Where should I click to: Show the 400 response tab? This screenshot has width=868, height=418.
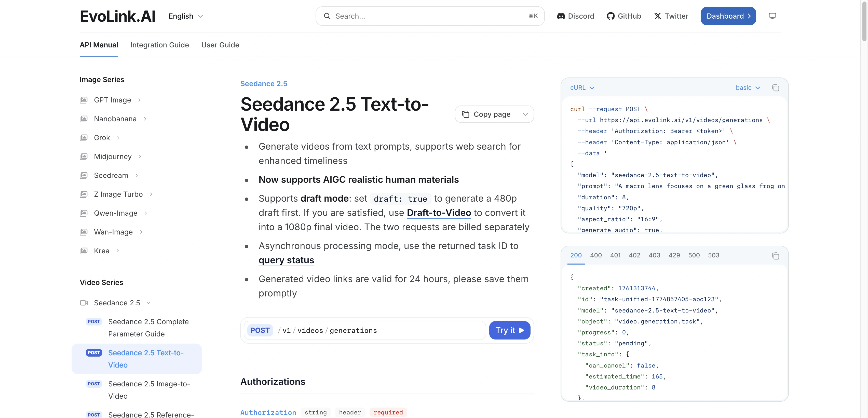596,255
